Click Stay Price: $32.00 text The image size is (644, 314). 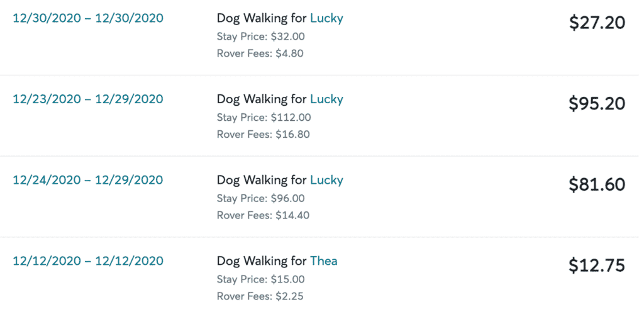pyautogui.click(x=261, y=36)
